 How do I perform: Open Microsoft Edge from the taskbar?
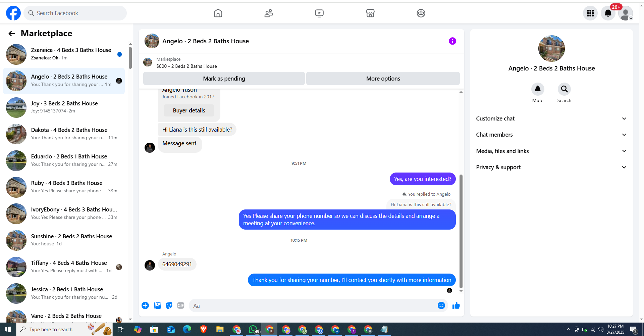(x=187, y=329)
